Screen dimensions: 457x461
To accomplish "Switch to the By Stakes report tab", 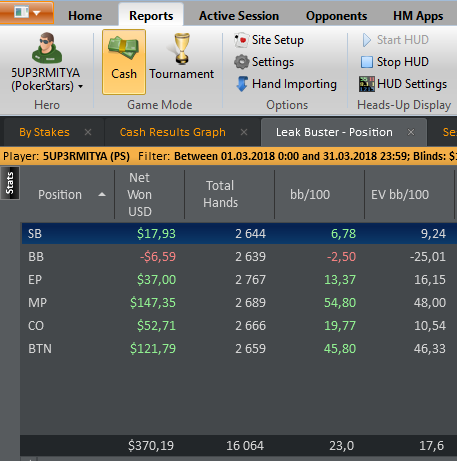I will 44,132.
